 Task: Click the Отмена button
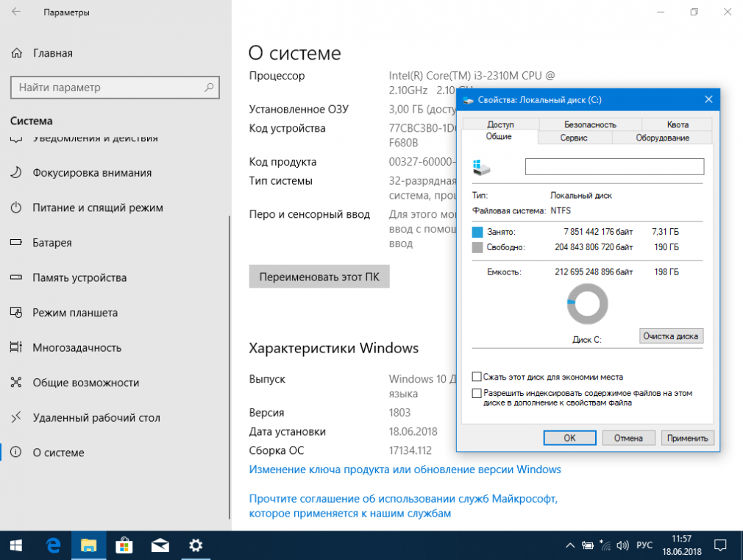[629, 438]
